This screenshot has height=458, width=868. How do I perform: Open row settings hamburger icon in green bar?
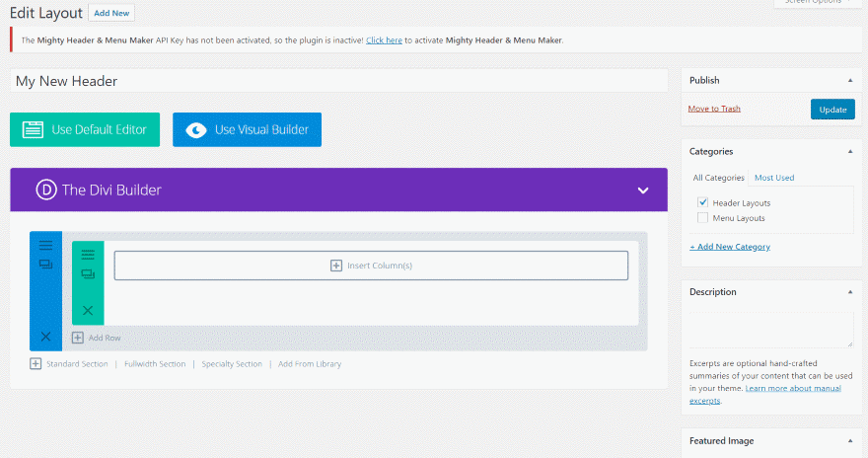point(88,255)
